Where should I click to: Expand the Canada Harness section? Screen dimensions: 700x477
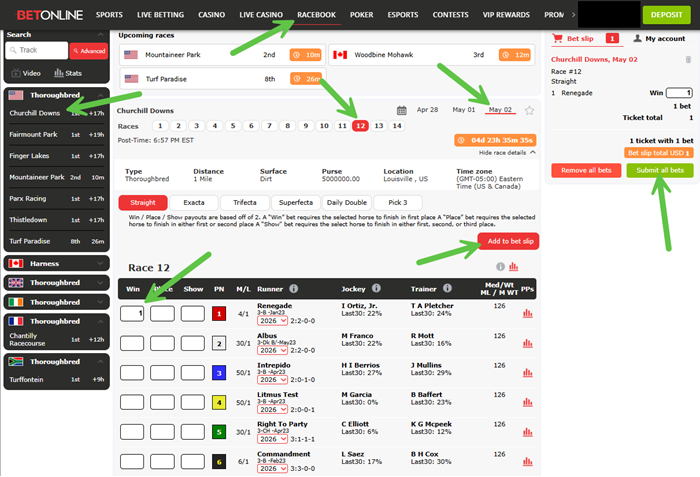pyautogui.click(x=56, y=264)
